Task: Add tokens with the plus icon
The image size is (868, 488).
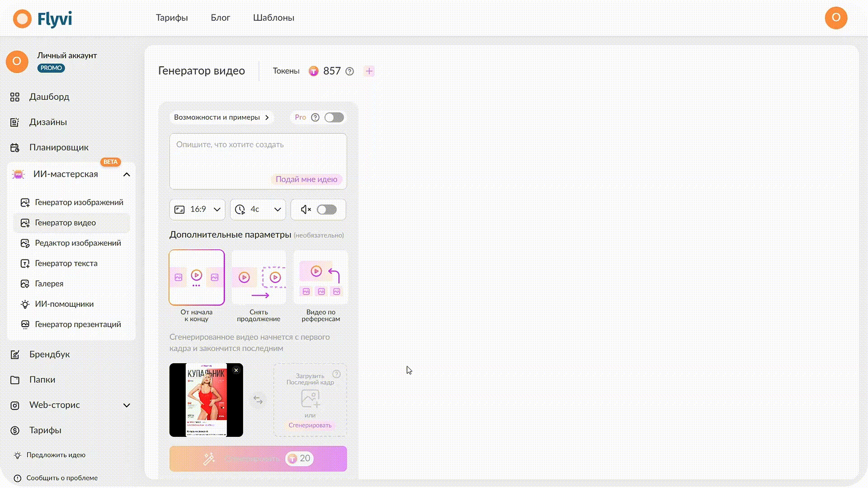Action: click(x=369, y=71)
